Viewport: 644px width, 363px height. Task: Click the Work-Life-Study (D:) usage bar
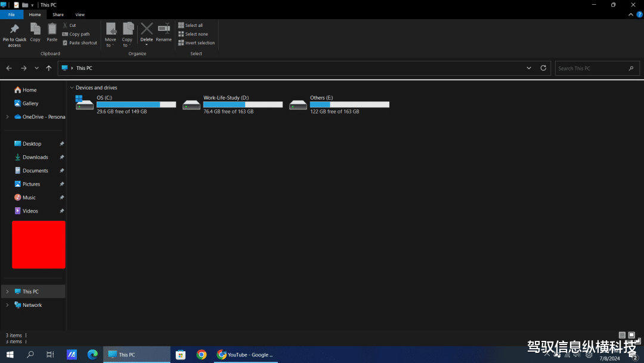243,105
